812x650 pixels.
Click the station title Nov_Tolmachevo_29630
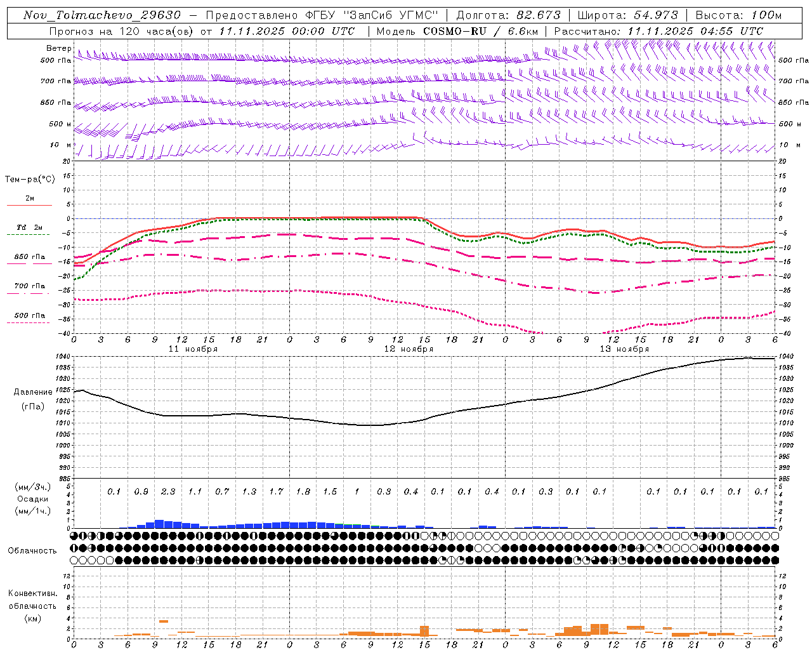pos(101,15)
